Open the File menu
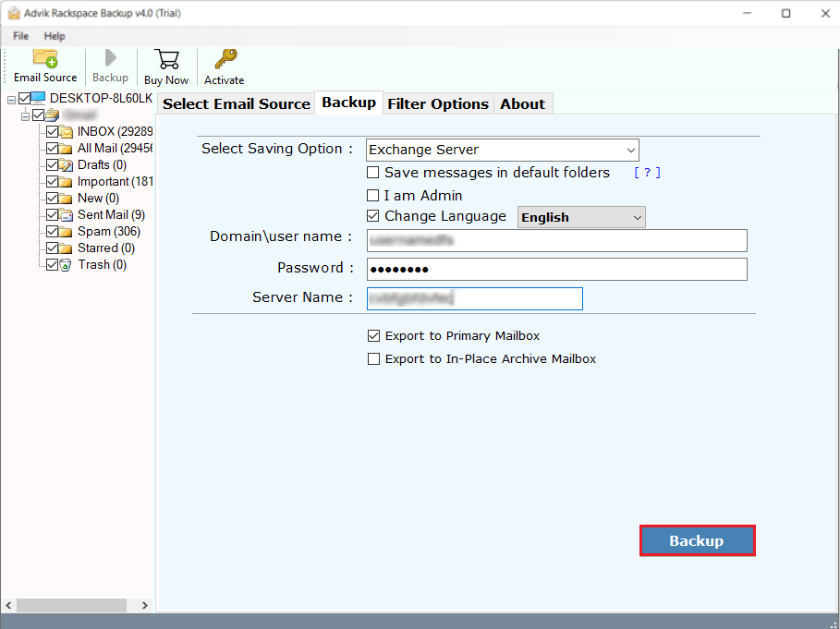Screen dimensions: 840x629 (21, 36)
